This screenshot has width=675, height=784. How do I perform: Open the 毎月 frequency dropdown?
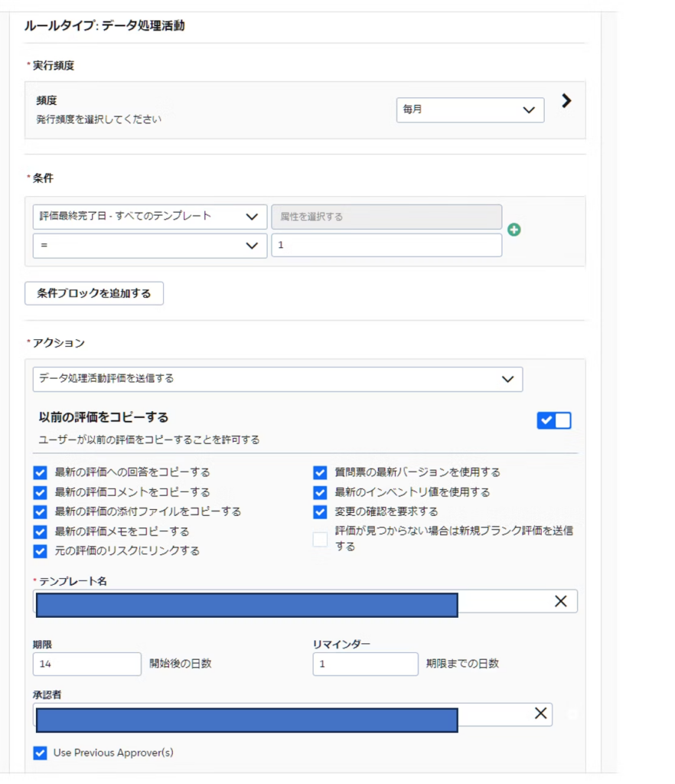[470, 110]
